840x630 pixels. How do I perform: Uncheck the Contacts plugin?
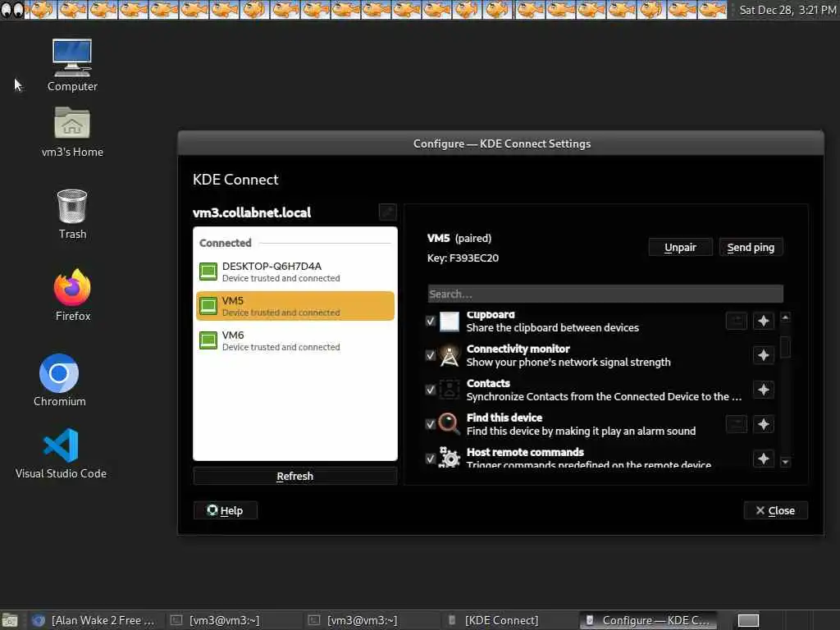(430, 390)
